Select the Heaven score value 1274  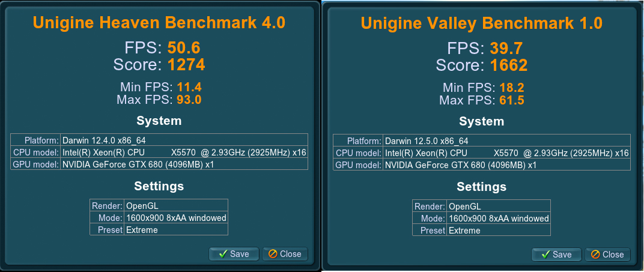click(186, 65)
